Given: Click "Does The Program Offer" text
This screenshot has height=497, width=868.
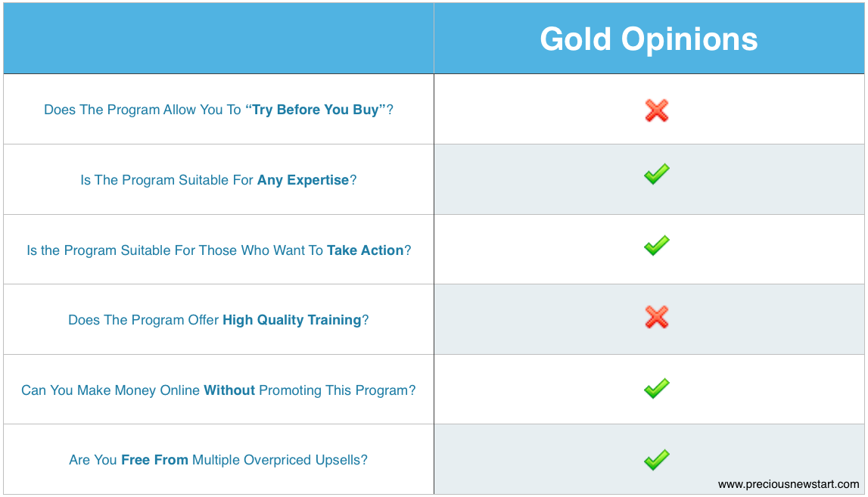Looking at the screenshot, I should point(143,320).
